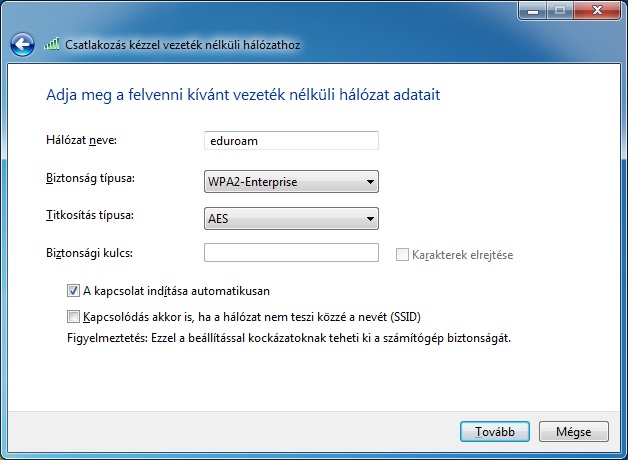Screen dimensions: 628x460
Task: Open the Titkosítás típusa dropdown showing AES
Action: click(x=291, y=219)
